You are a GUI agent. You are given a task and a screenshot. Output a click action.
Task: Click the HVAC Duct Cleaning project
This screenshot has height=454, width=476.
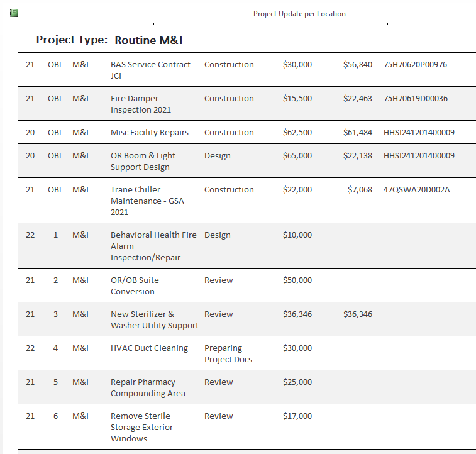pos(149,348)
